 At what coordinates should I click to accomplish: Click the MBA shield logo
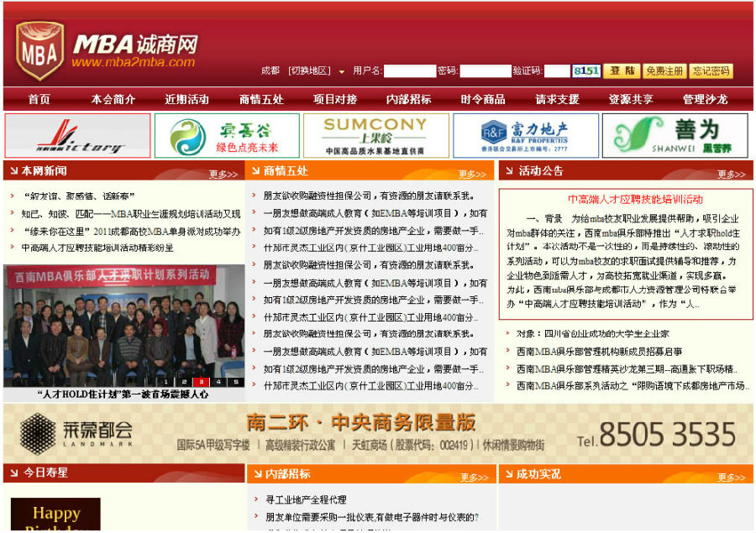pyautogui.click(x=39, y=51)
